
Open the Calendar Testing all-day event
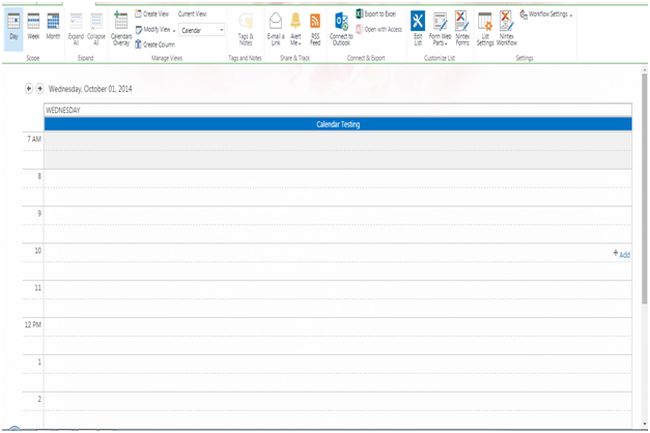point(338,124)
